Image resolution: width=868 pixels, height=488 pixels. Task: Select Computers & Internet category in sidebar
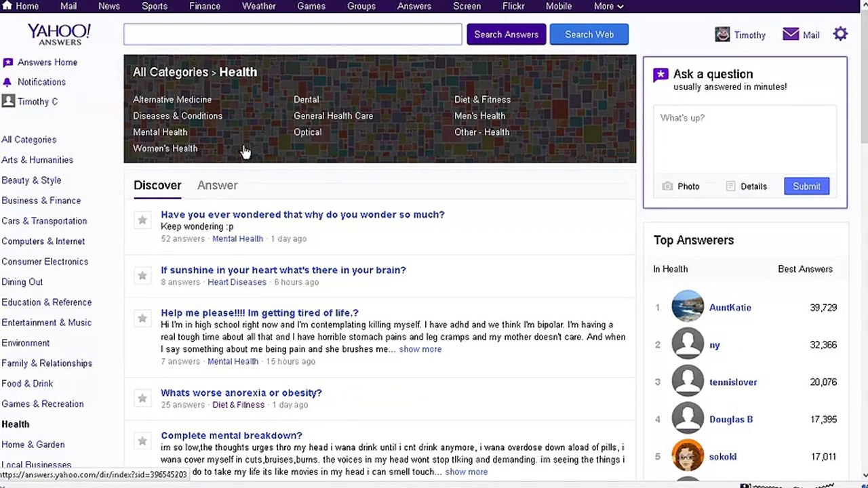43,241
